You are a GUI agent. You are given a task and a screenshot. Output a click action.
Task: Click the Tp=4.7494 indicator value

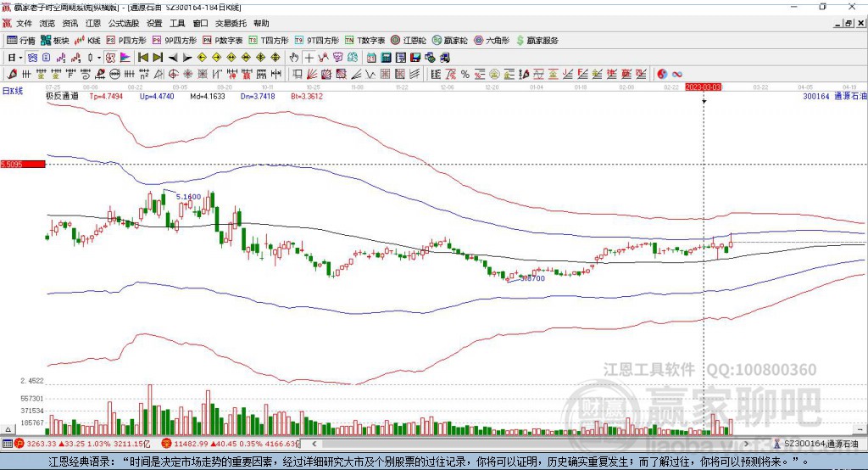pyautogui.click(x=106, y=96)
